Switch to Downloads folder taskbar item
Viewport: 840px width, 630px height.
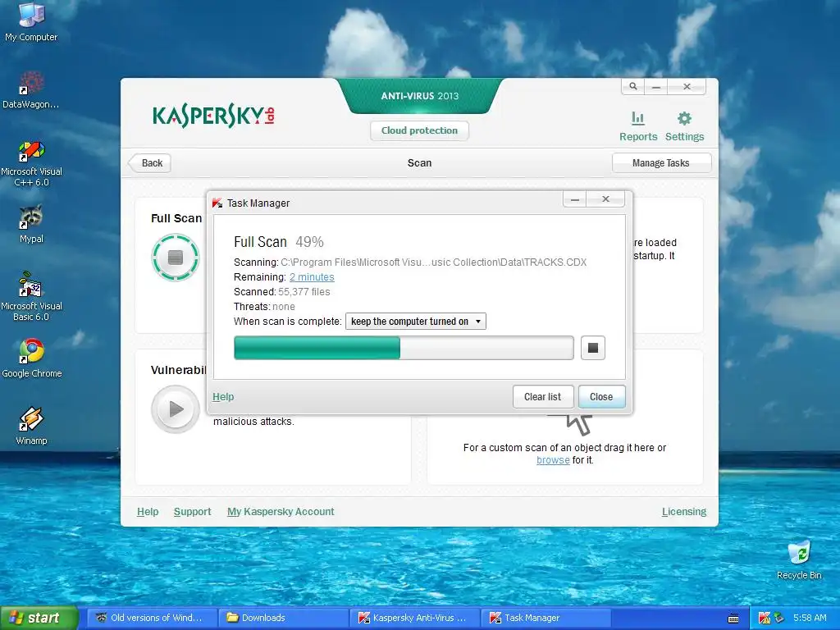pos(283,618)
